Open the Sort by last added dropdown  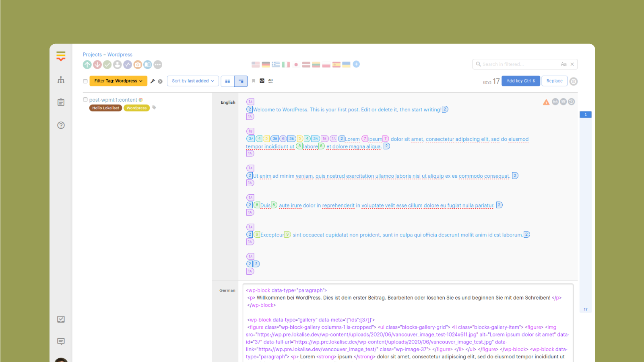click(193, 81)
